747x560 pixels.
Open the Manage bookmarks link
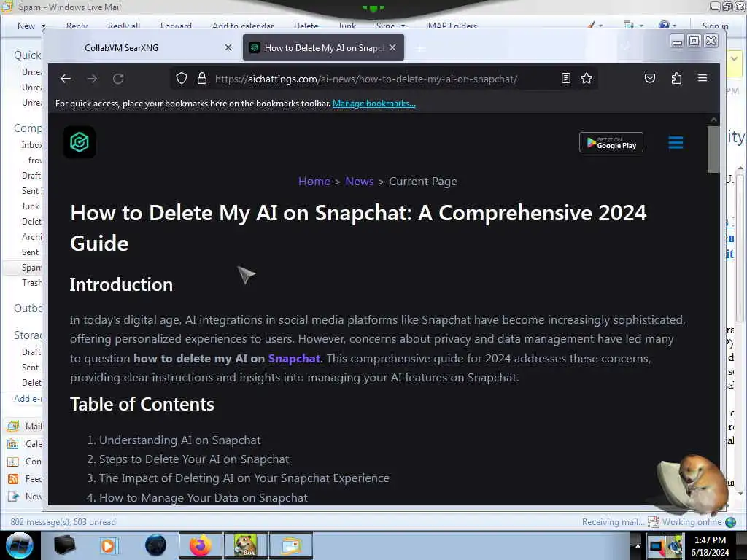(374, 104)
